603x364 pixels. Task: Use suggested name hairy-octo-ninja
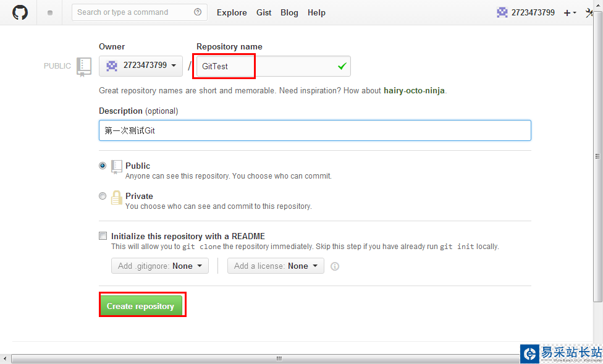tap(414, 91)
